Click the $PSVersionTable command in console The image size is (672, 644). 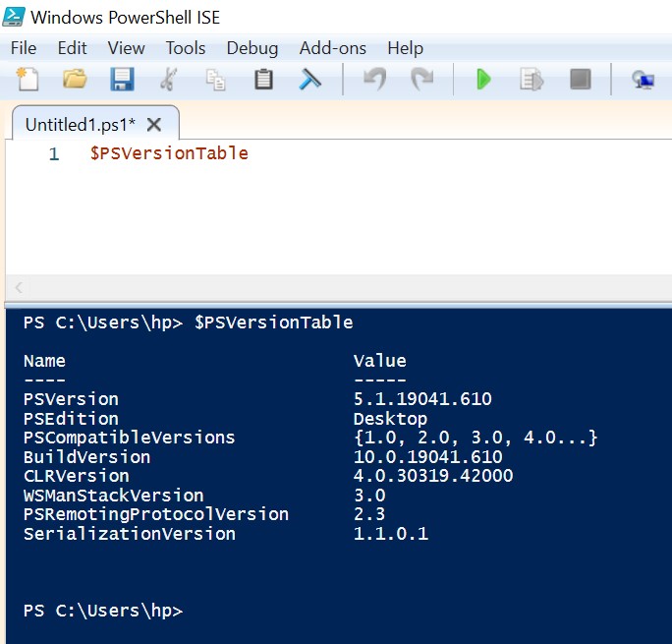[274, 322]
